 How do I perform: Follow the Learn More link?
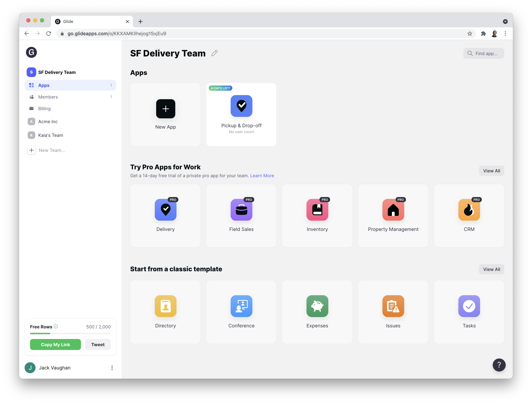point(262,176)
